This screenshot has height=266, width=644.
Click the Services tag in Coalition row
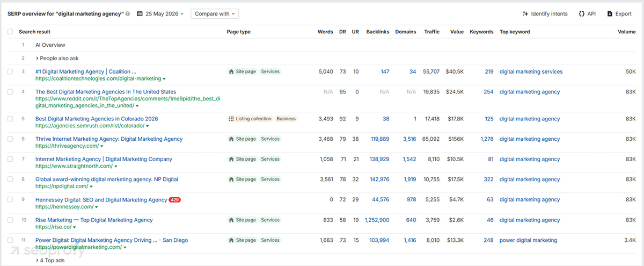click(270, 71)
